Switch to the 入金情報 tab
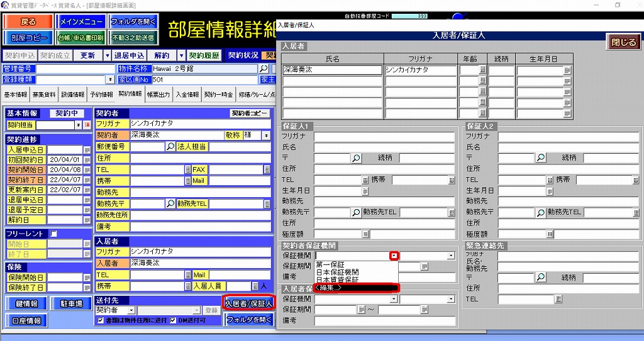 187,95
